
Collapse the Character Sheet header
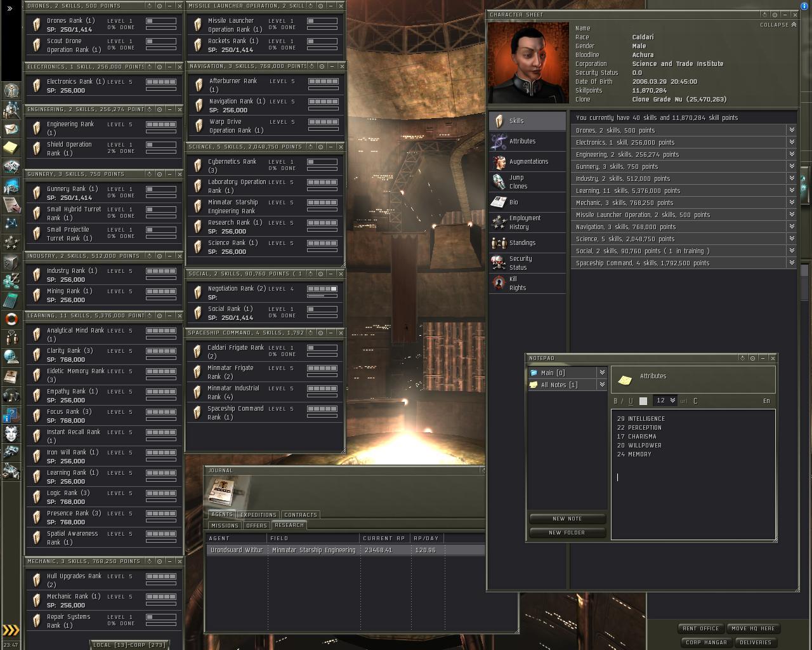[x=778, y=25]
